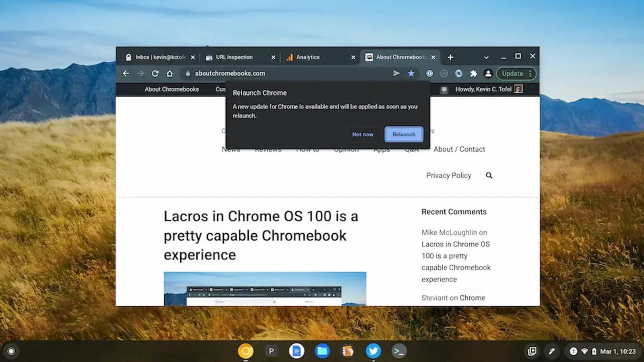Open the Files app in shelf

pos(322,351)
